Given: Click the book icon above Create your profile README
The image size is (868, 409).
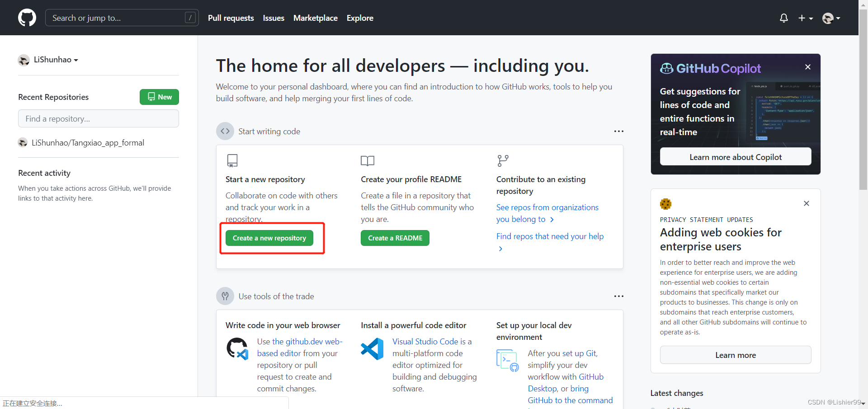Looking at the screenshot, I should (368, 161).
